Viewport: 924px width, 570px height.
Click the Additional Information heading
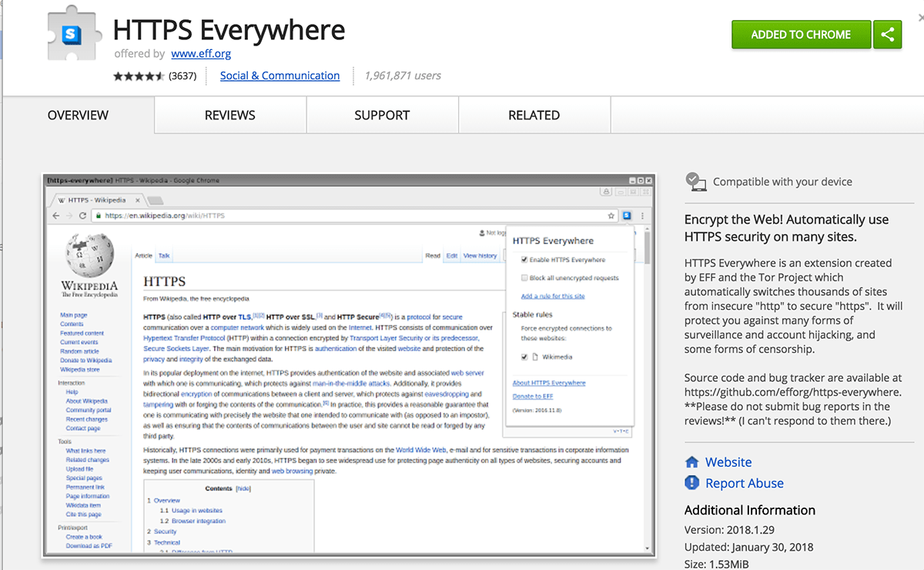[x=750, y=510]
